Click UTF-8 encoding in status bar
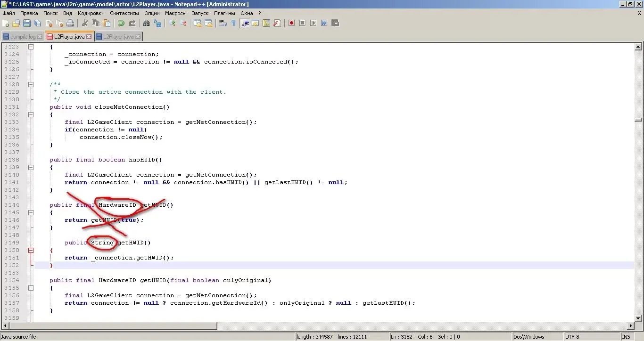The height and width of the screenshot is (341, 644). 592,337
